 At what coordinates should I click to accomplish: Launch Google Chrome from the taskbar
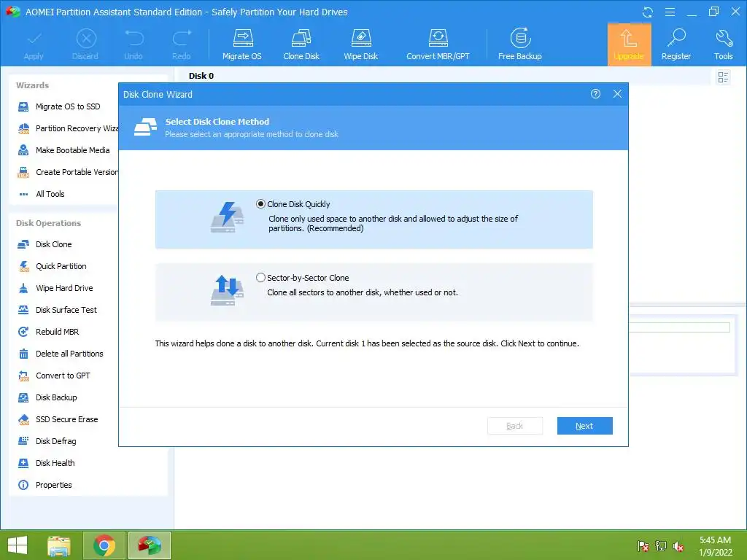[x=104, y=545]
